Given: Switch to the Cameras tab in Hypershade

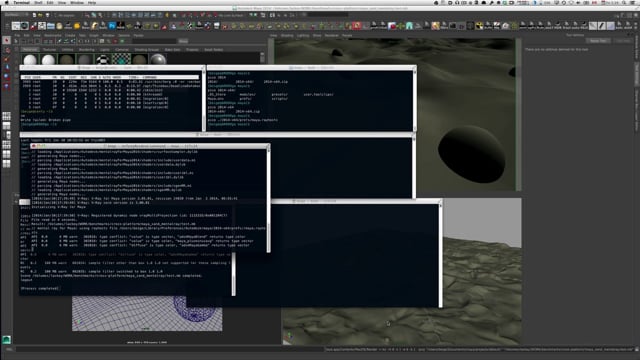Looking at the screenshot, I should point(122,50).
